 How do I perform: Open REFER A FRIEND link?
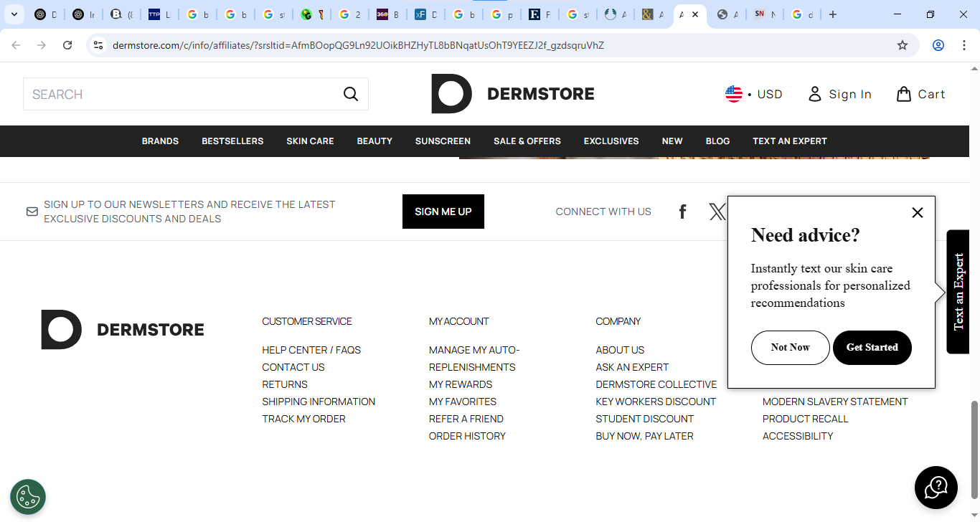pos(466,419)
